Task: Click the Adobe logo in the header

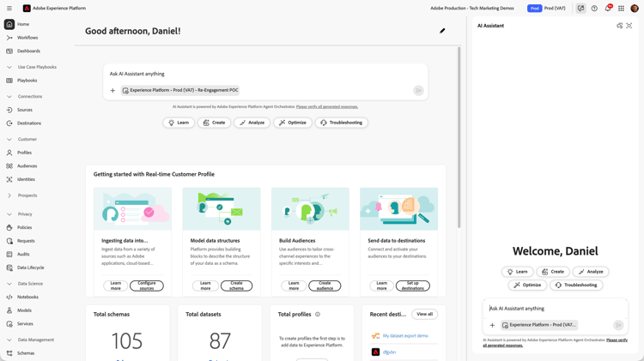Action: (x=27, y=9)
